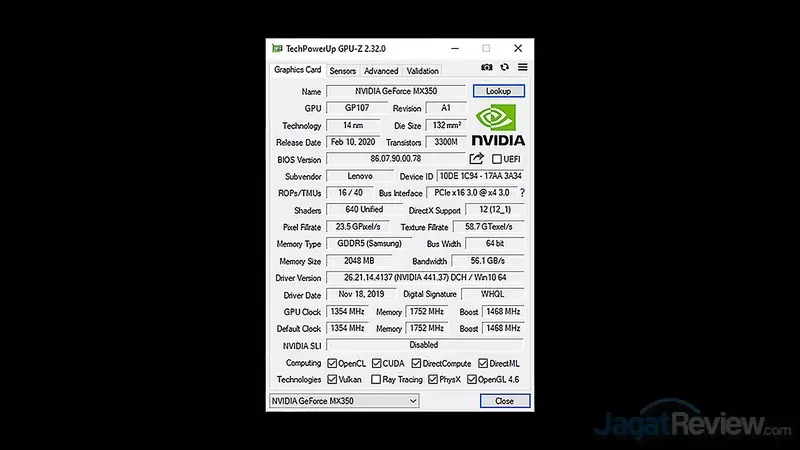The width and height of the screenshot is (800, 450).
Task: Switch to the Sensors tab
Action: [343, 71]
